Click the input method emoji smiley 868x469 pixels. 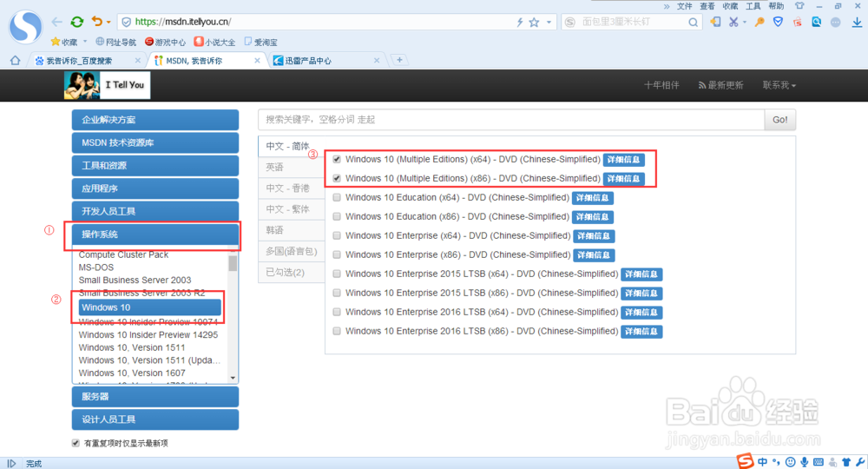coord(791,462)
